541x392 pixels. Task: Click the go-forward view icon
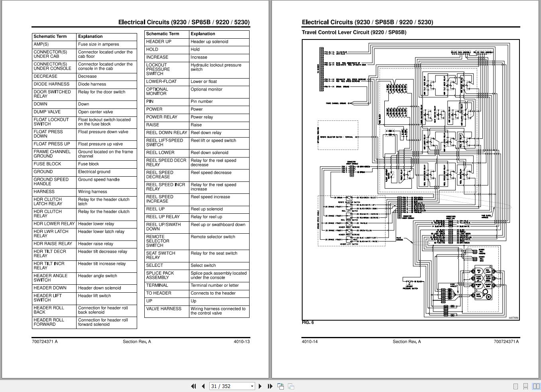[291, 386]
